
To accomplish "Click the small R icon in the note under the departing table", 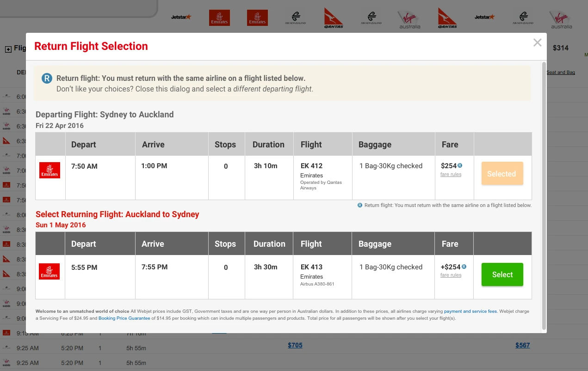I will point(360,205).
